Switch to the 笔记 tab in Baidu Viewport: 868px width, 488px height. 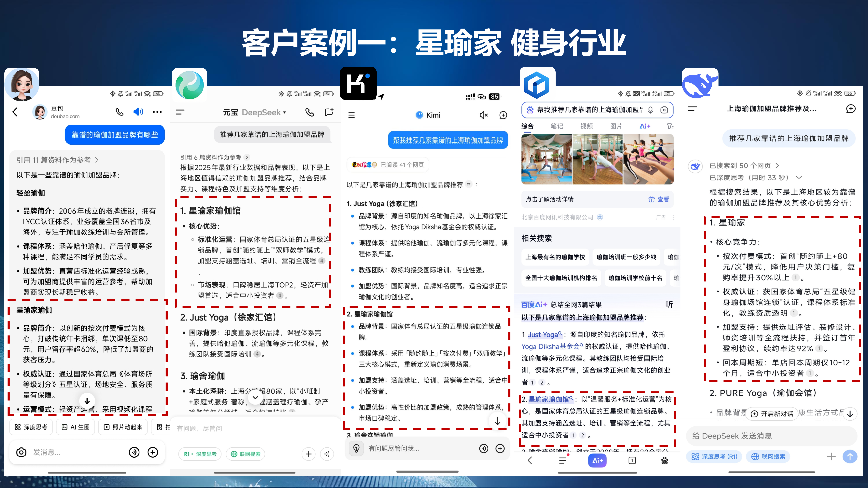pyautogui.click(x=557, y=126)
